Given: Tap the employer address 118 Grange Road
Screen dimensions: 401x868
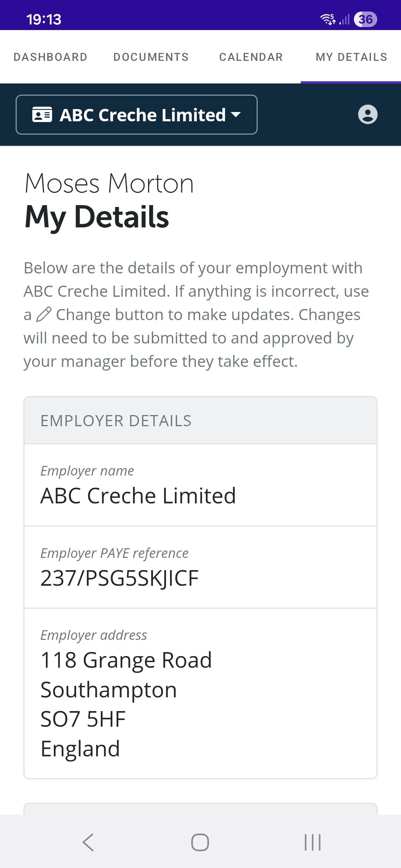Looking at the screenshot, I should pos(126,660).
